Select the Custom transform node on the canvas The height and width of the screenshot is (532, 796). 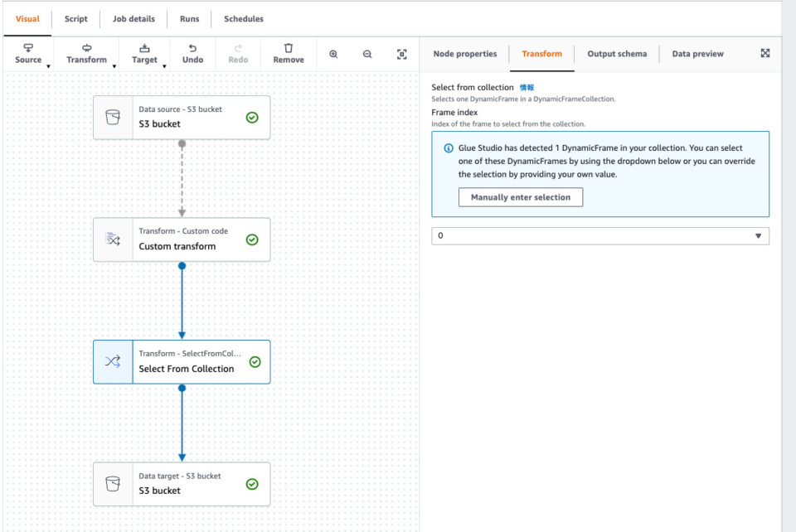pyautogui.click(x=199, y=245)
